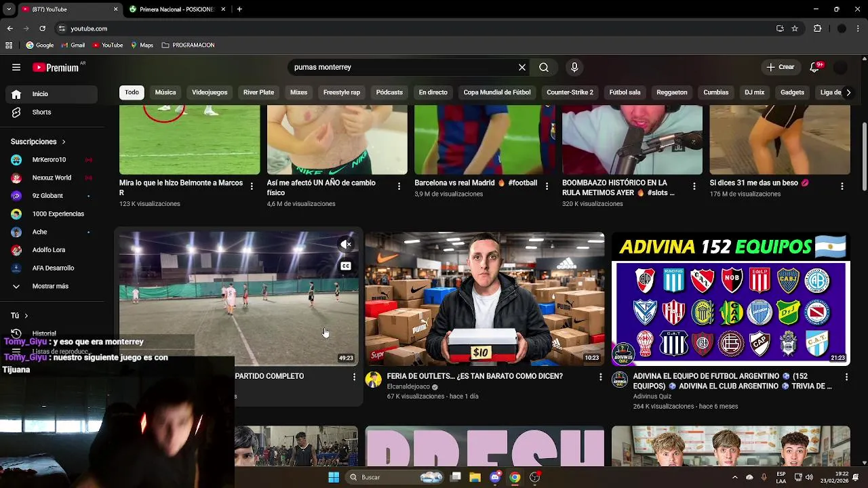Show more filter chips with right arrow

848,92
